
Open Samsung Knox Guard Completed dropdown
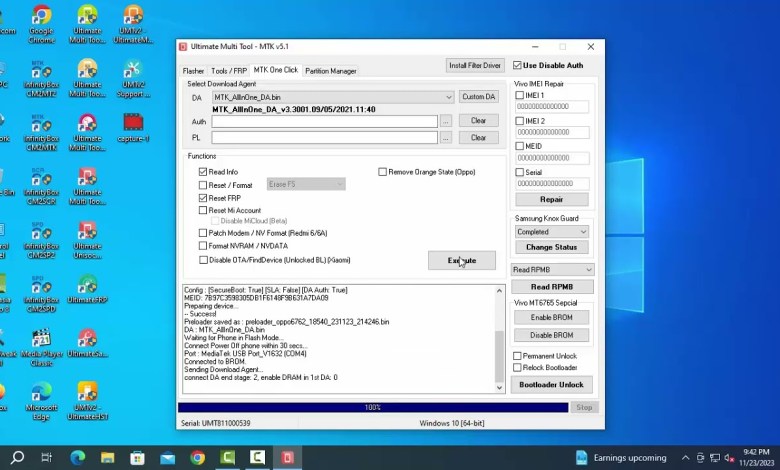(582, 232)
